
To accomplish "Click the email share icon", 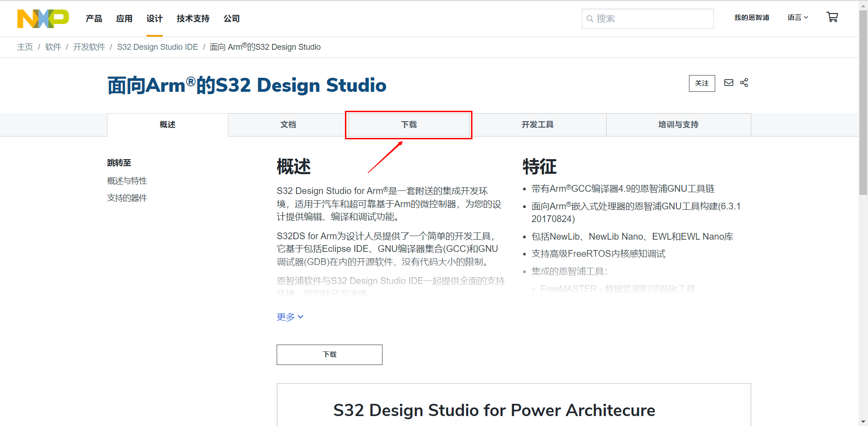I will click(728, 83).
